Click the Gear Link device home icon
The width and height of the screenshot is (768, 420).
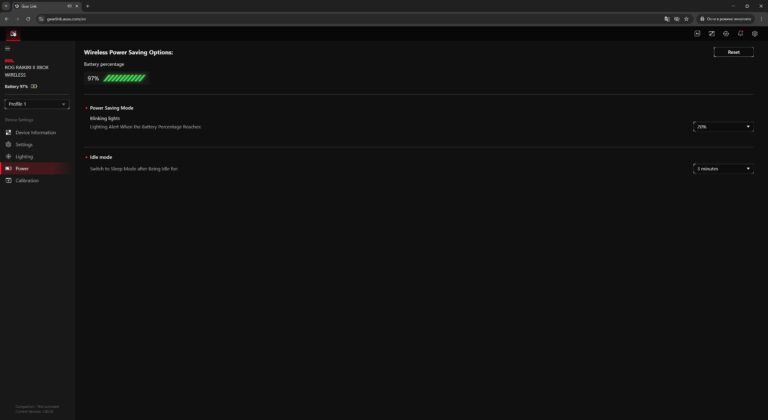click(x=13, y=34)
